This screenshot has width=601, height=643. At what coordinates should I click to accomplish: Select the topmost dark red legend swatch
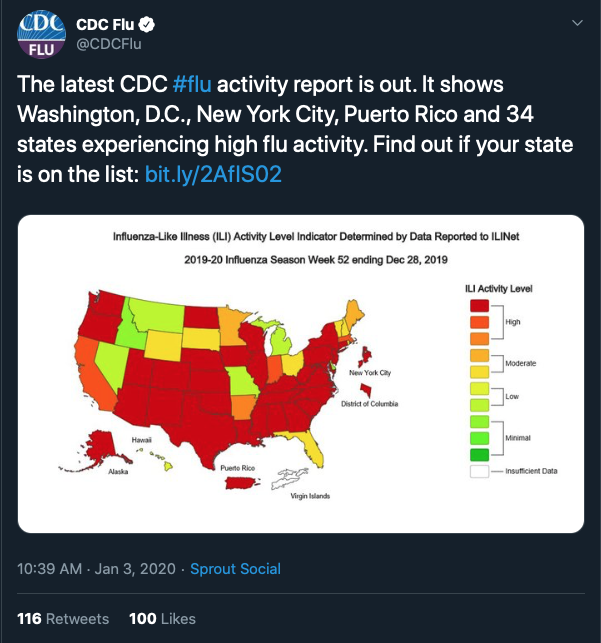pyautogui.click(x=480, y=305)
